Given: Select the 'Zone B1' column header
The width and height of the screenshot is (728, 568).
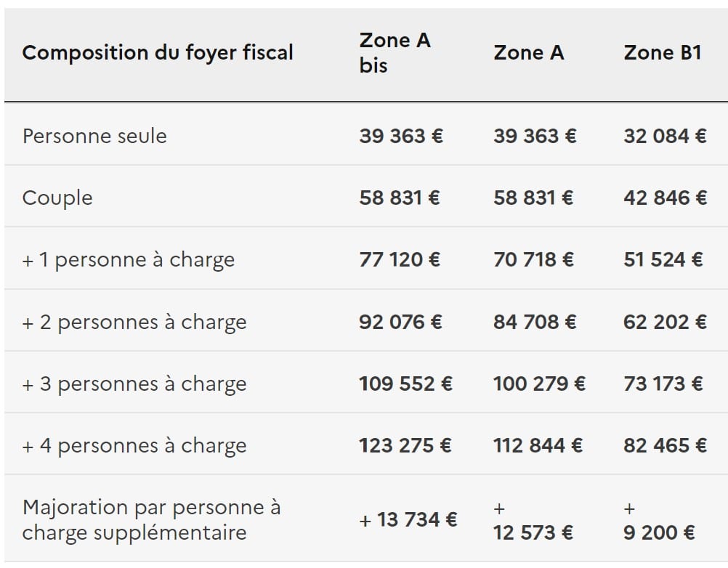Looking at the screenshot, I should pyautogui.click(x=662, y=53).
